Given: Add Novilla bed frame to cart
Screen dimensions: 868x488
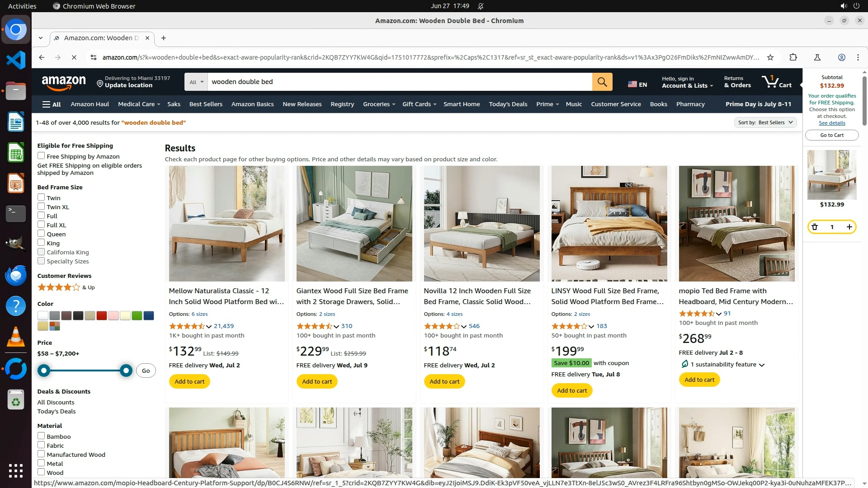Looking at the screenshot, I should click(x=444, y=381).
